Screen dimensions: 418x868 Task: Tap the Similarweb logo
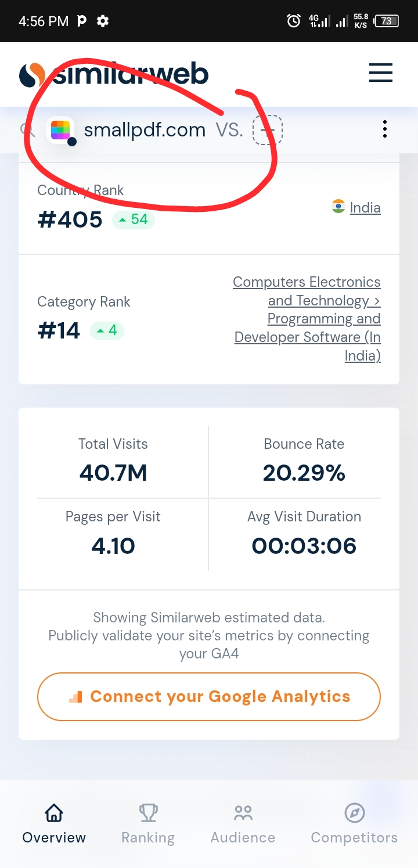tap(114, 74)
